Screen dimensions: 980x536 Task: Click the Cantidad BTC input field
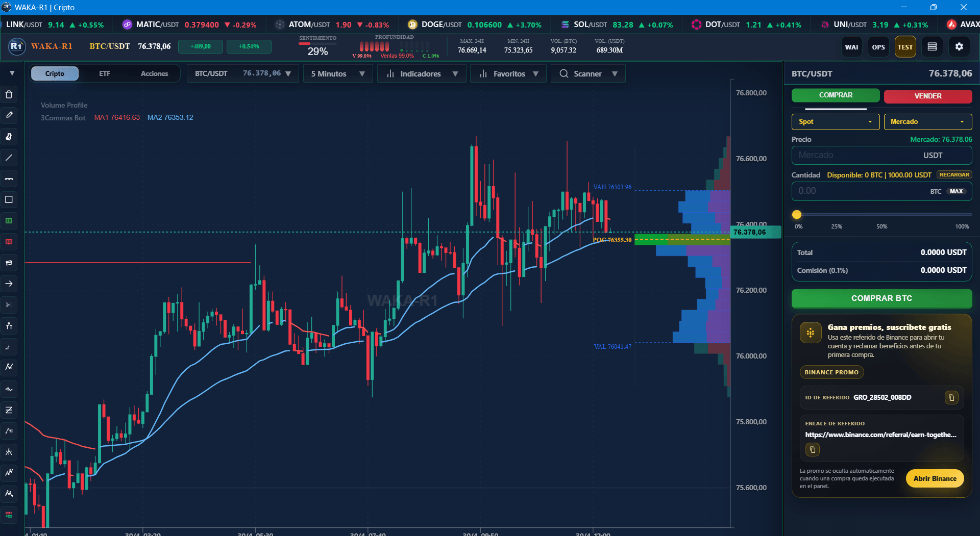[881, 191]
